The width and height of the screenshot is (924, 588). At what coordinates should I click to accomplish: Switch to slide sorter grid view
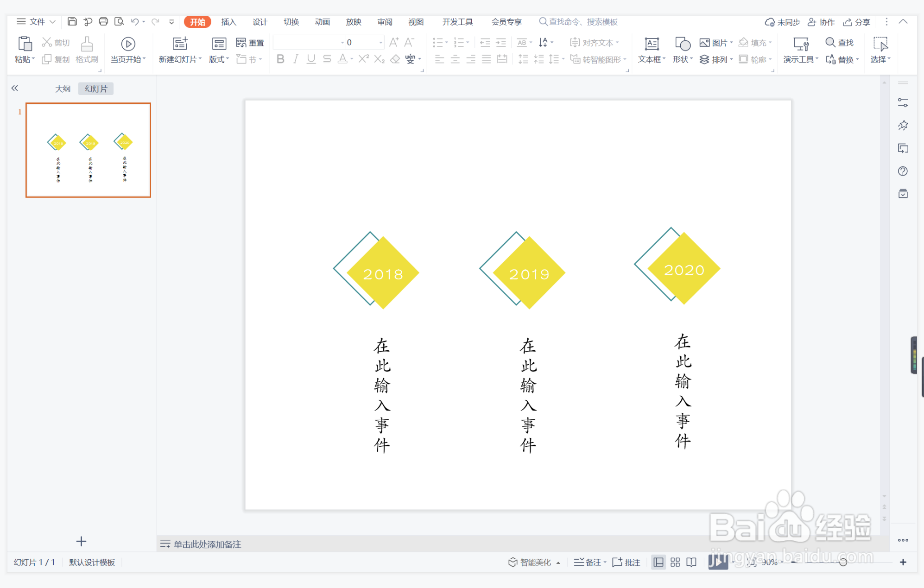click(x=675, y=562)
